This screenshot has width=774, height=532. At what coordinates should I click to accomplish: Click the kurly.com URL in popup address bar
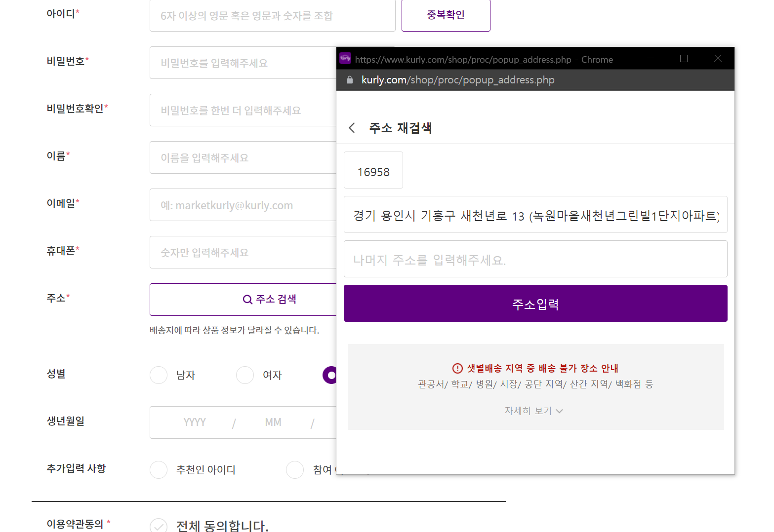(x=458, y=80)
